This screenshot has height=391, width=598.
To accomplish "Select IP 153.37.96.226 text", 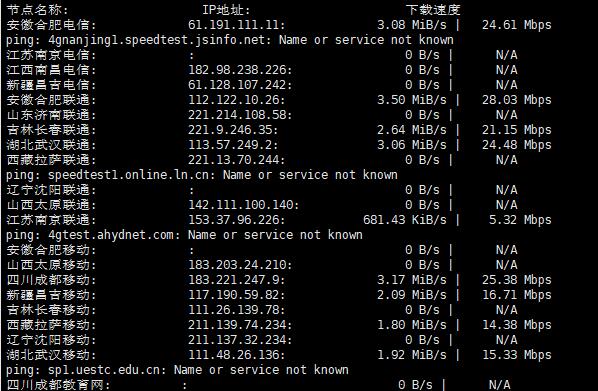I will [234, 220].
